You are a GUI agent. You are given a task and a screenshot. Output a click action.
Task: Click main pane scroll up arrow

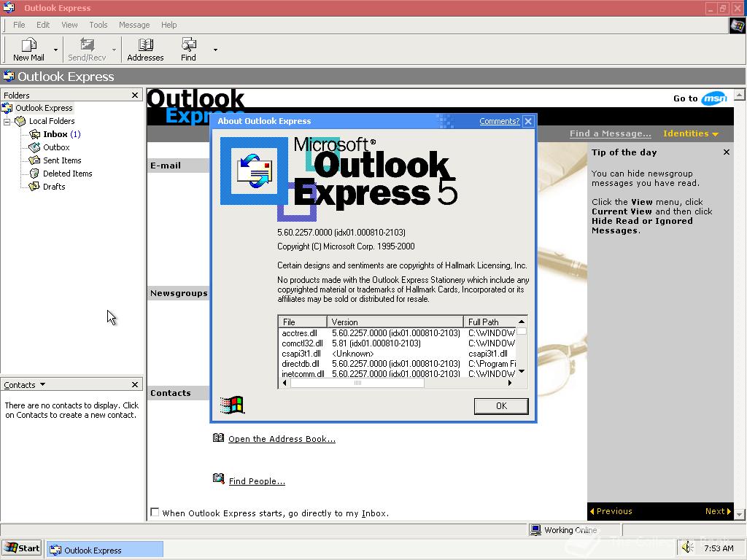(739, 95)
